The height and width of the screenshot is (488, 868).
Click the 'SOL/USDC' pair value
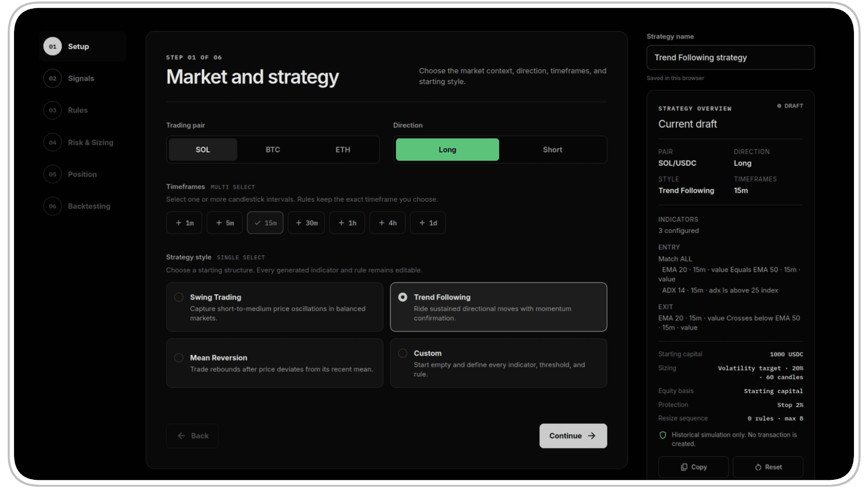(x=677, y=163)
